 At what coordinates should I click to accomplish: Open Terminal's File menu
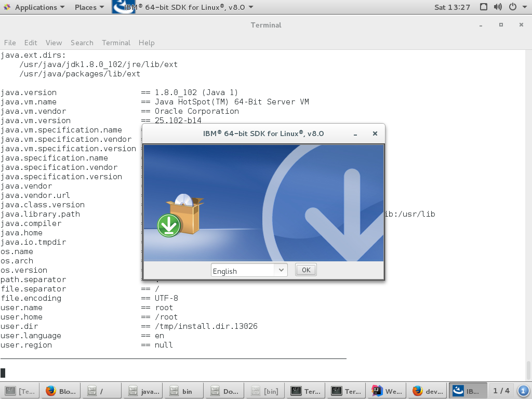click(10, 43)
